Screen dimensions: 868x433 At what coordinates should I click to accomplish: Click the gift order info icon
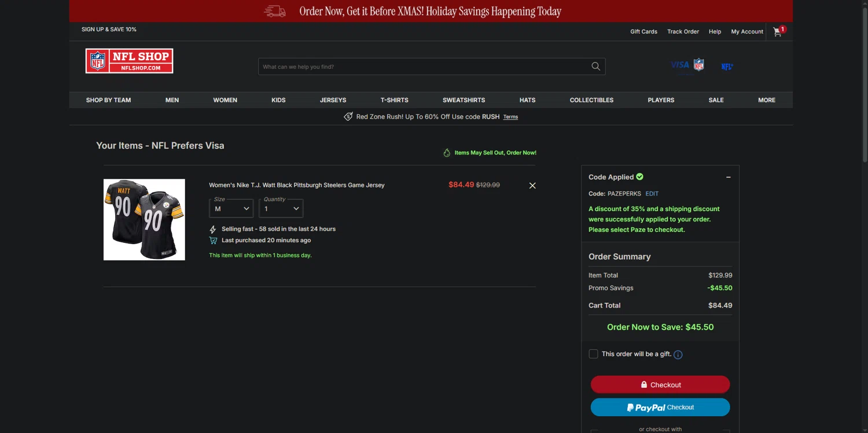(678, 354)
